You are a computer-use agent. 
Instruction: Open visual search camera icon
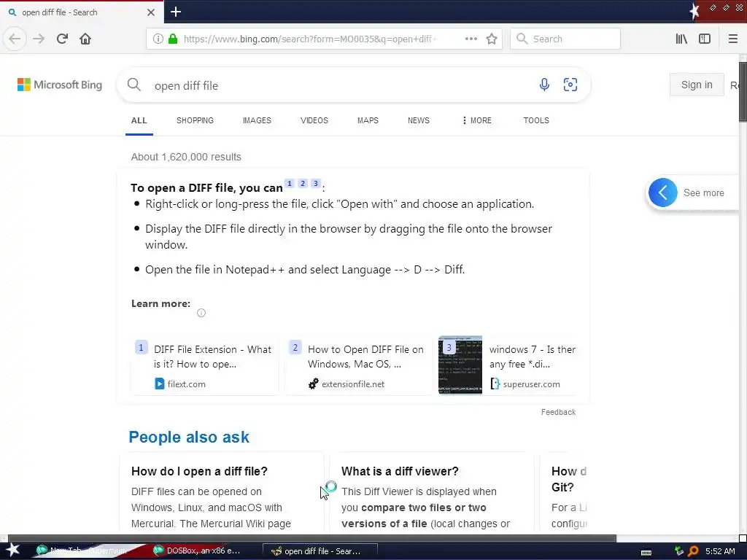pyautogui.click(x=570, y=85)
